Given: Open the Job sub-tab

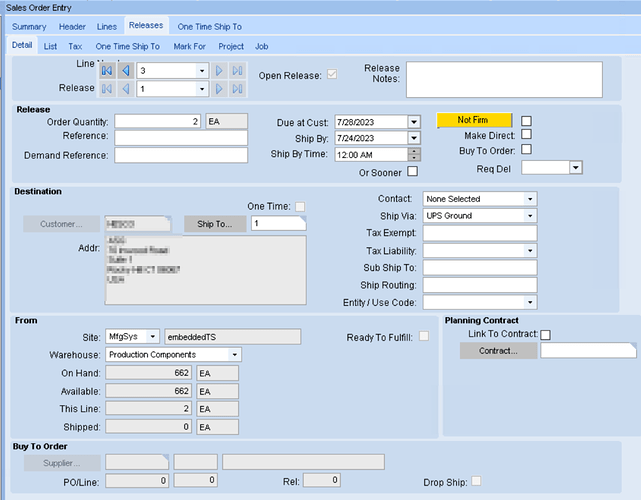Looking at the screenshot, I should [x=262, y=47].
